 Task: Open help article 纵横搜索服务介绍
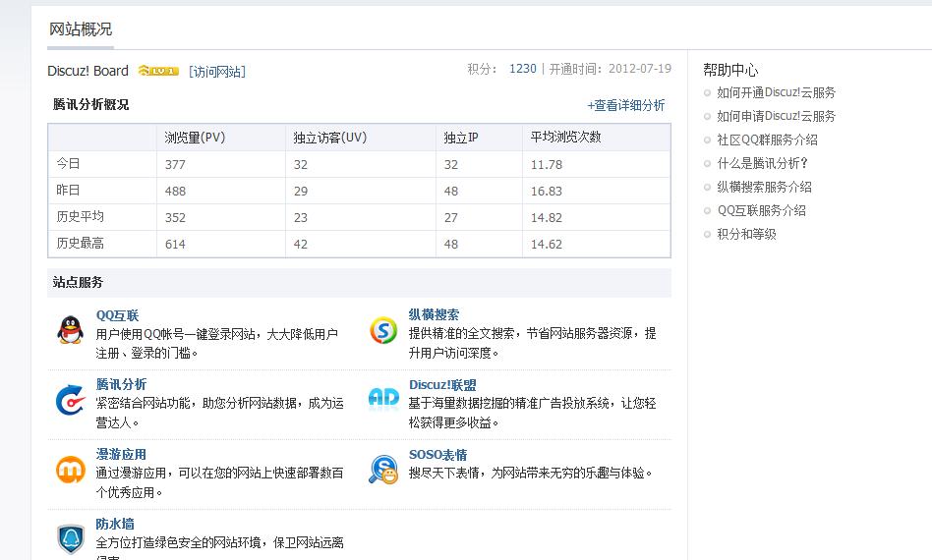[x=764, y=187]
